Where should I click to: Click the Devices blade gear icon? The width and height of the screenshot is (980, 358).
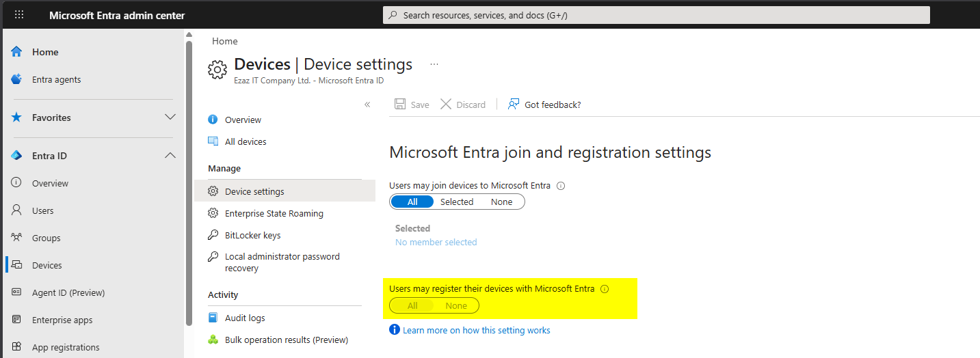[217, 69]
